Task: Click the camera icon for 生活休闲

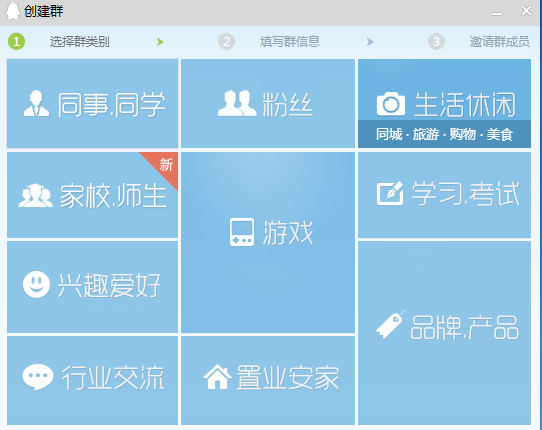Action: coord(391,104)
